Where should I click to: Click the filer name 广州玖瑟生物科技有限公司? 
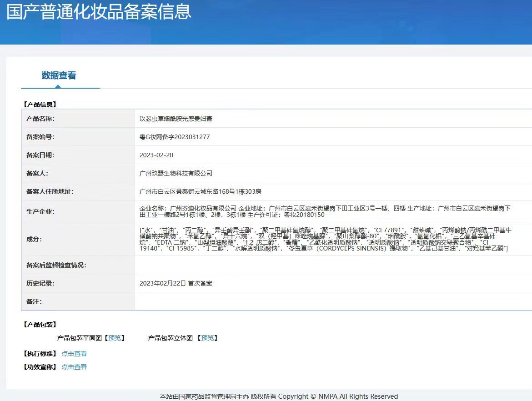(x=176, y=173)
